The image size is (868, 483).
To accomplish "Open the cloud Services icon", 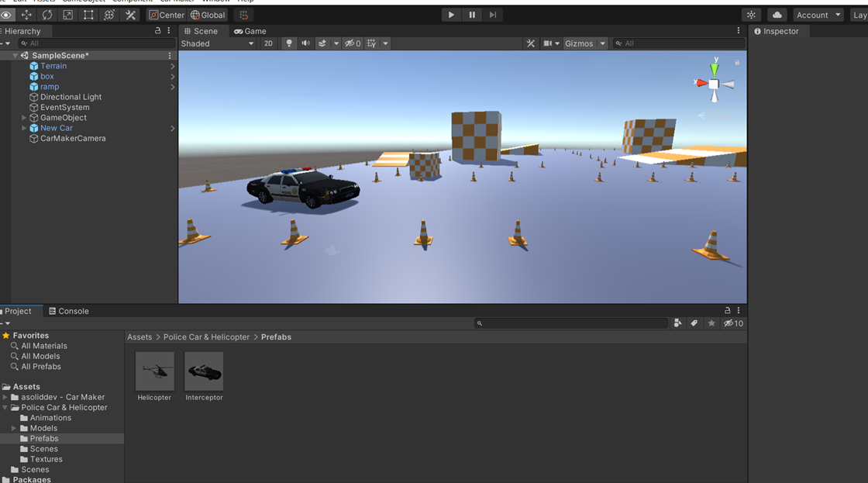I will click(777, 15).
